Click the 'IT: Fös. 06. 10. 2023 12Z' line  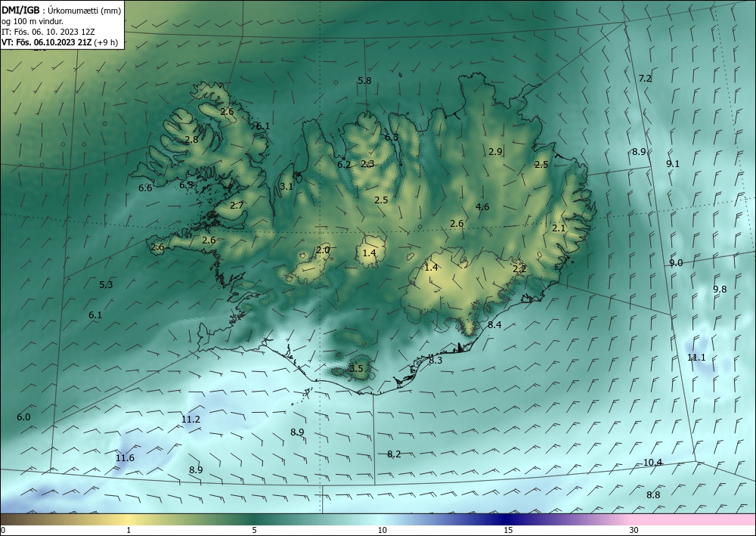click(48, 32)
